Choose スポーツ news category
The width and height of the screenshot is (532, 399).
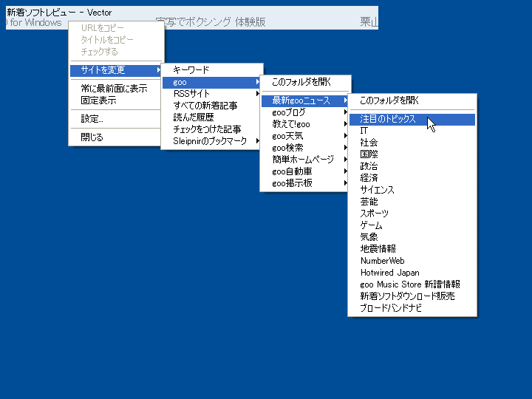(412, 214)
